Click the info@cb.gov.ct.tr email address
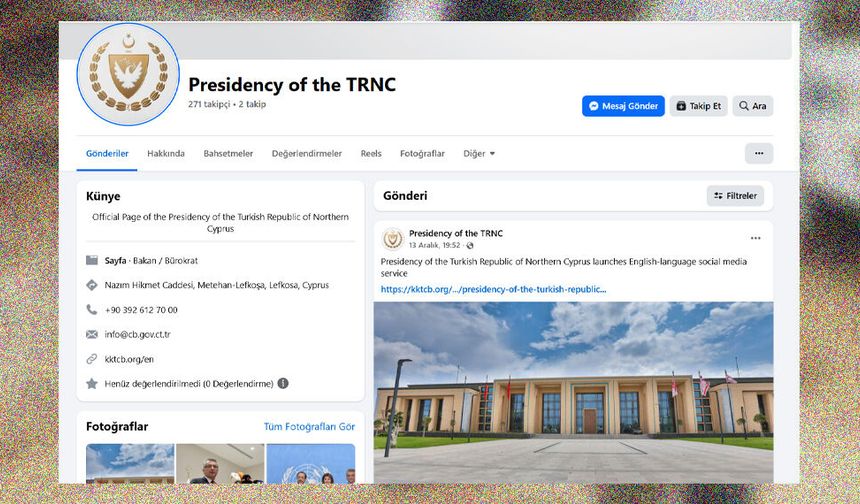The width and height of the screenshot is (860, 504). pyautogui.click(x=138, y=334)
